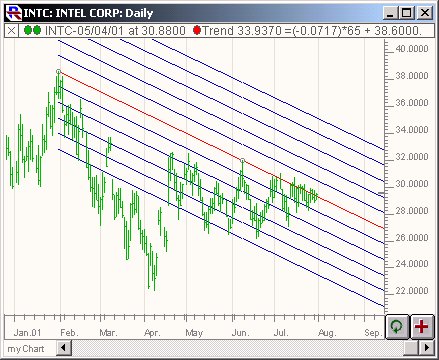The width and height of the screenshot is (439, 360).
Task: Close the legend bar with the X icon
Action: (11, 31)
